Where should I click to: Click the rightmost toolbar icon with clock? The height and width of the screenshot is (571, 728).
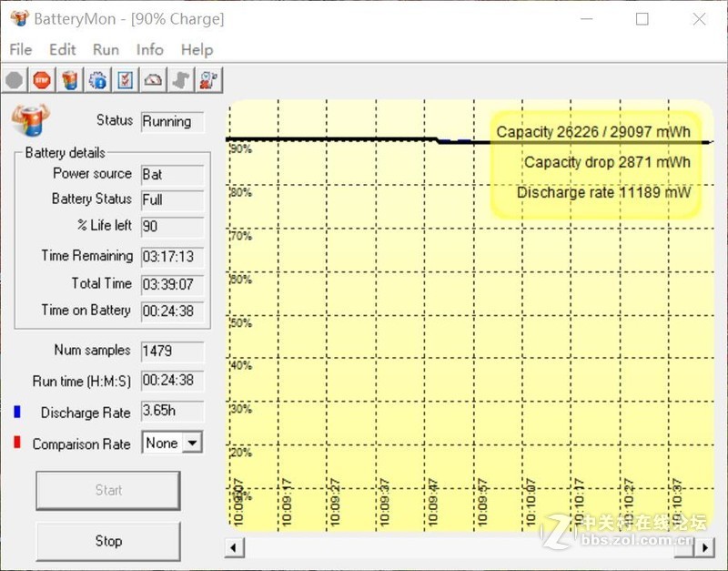coord(208,80)
